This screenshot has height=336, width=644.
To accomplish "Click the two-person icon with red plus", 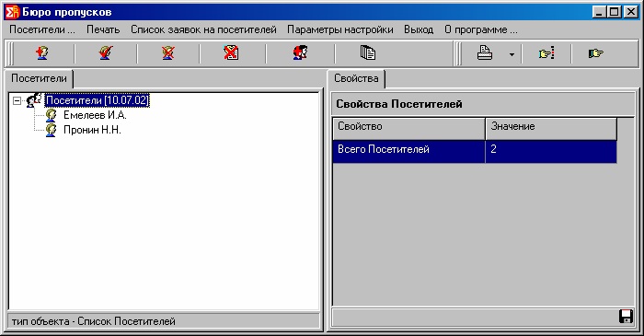I will click(300, 52).
